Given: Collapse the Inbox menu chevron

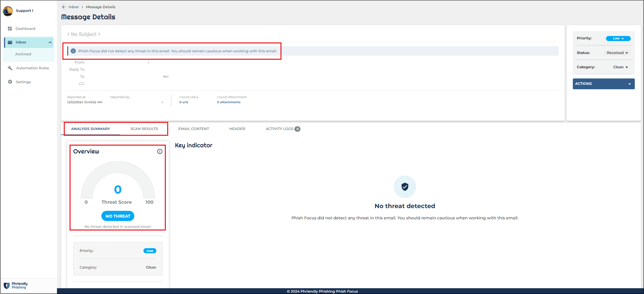Looking at the screenshot, I should click(x=50, y=42).
